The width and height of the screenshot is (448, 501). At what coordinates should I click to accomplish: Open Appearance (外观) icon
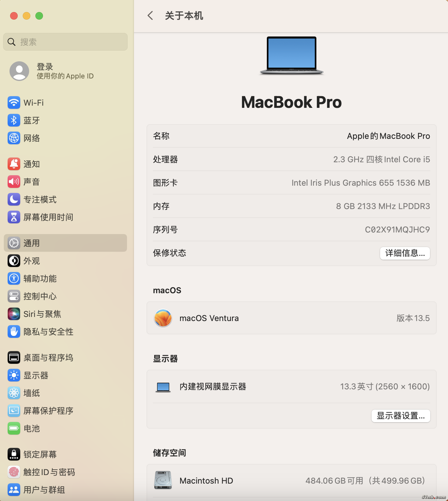(14, 261)
